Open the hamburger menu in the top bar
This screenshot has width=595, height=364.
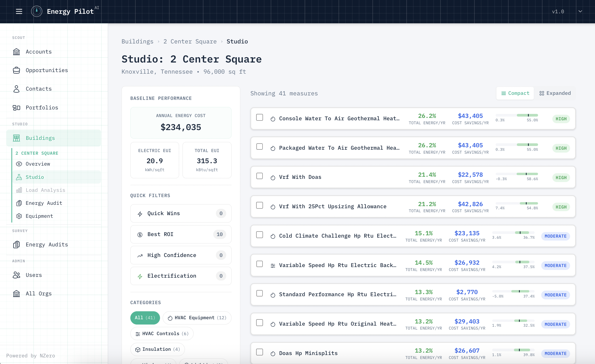(19, 11)
